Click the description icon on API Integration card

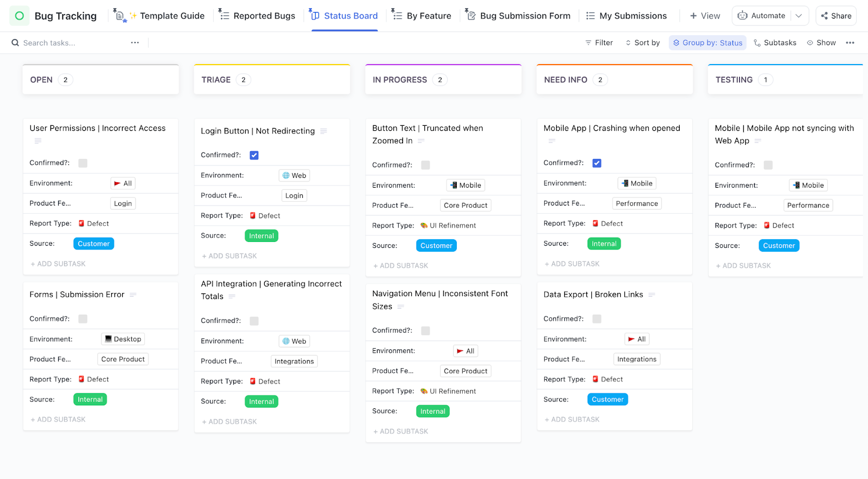(232, 297)
